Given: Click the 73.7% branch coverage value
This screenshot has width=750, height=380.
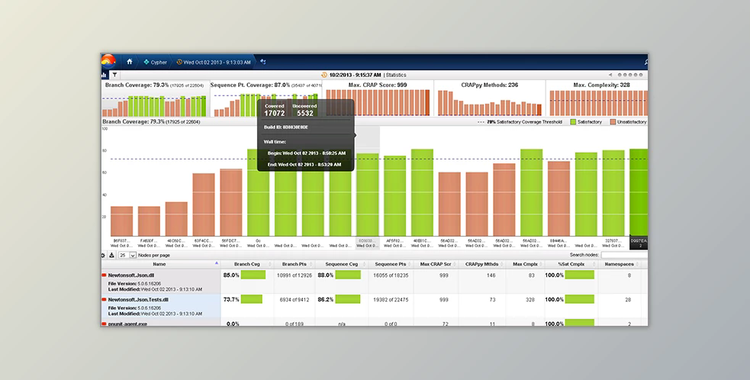Looking at the screenshot, I should coord(231,300).
